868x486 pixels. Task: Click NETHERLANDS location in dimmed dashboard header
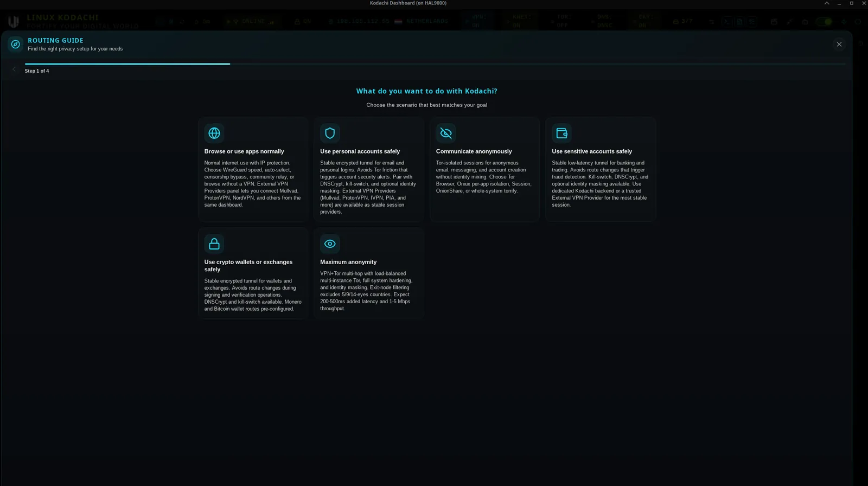pyautogui.click(x=427, y=21)
